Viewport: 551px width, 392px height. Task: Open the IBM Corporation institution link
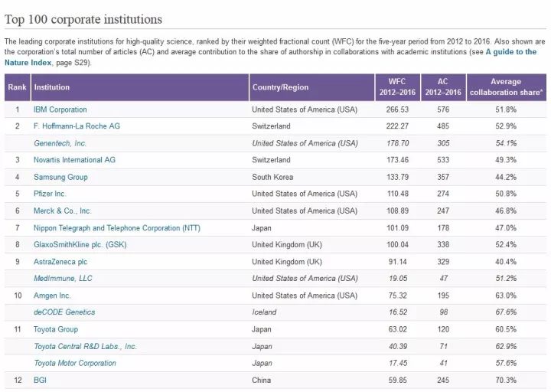60,109
